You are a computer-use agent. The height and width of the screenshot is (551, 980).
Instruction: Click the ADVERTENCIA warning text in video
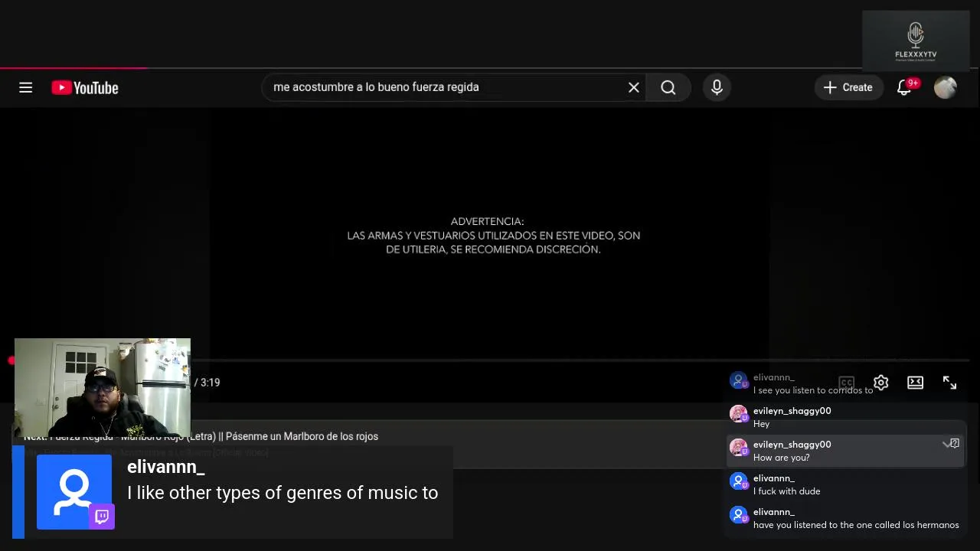coord(493,235)
